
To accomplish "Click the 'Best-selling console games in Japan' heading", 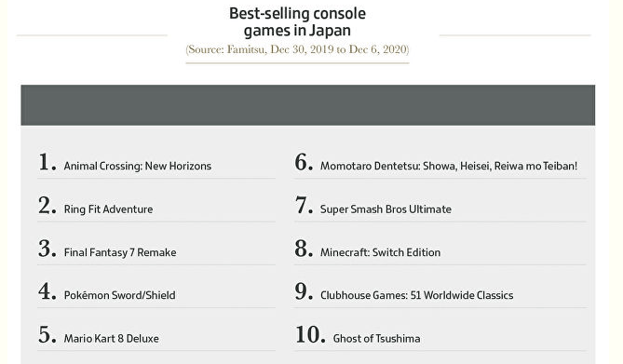I will [x=297, y=21].
